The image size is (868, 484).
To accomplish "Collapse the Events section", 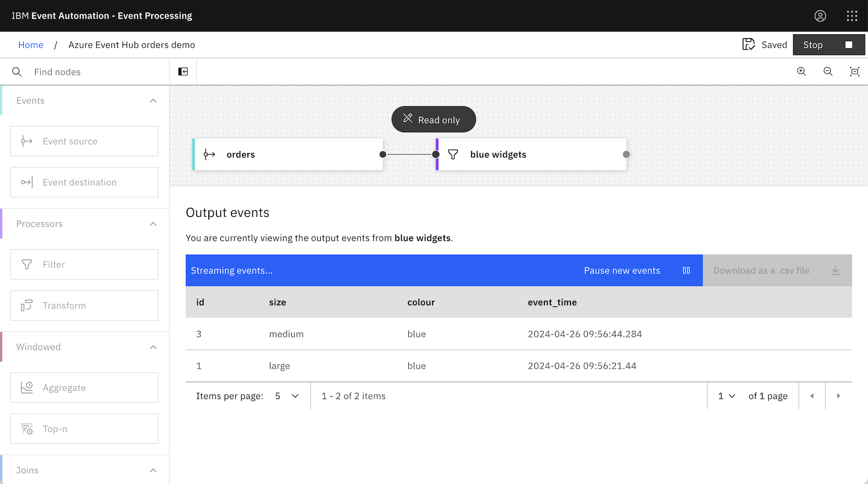I will pos(153,101).
